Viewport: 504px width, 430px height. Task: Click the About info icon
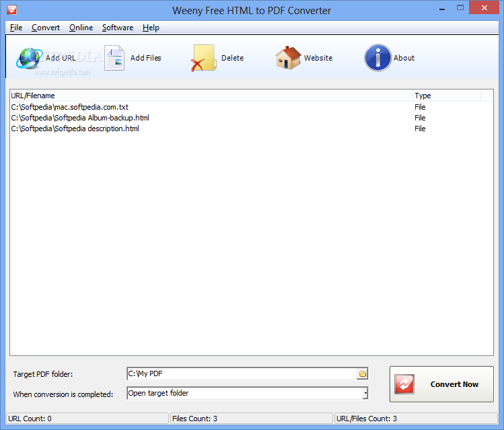coord(377,58)
